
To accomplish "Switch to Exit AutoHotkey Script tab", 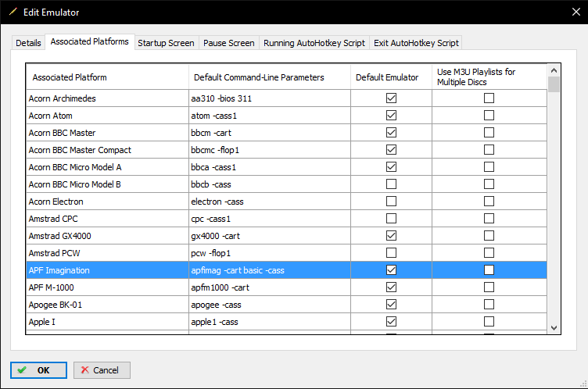I will click(x=416, y=43).
